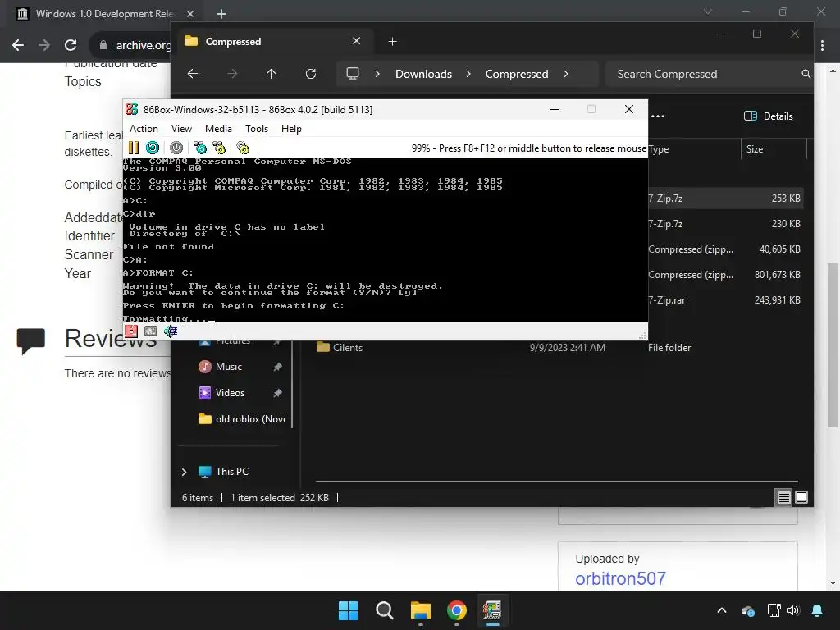Close the Compressed tab in File Explorer

[x=356, y=41]
